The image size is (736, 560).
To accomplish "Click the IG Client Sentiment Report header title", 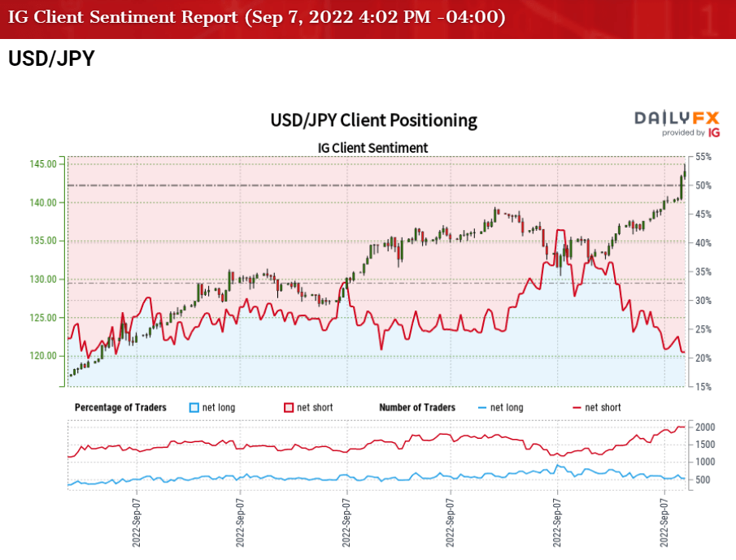I will tap(257, 17).
